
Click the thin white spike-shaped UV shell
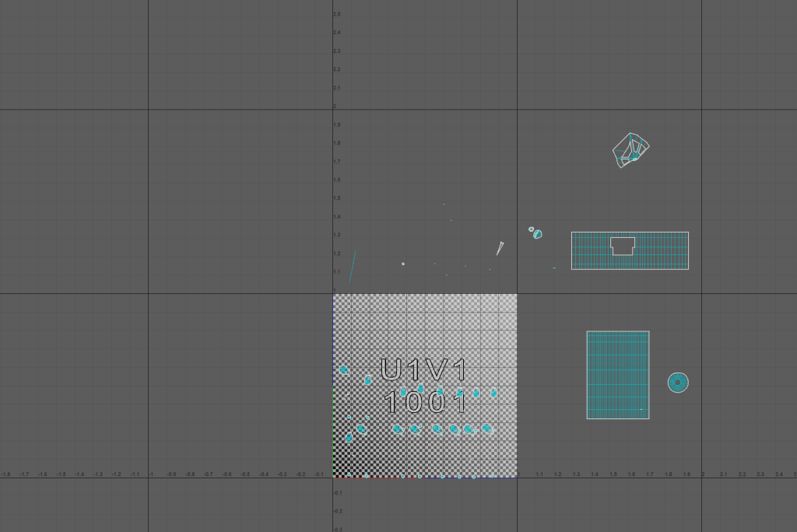pyautogui.click(x=500, y=248)
